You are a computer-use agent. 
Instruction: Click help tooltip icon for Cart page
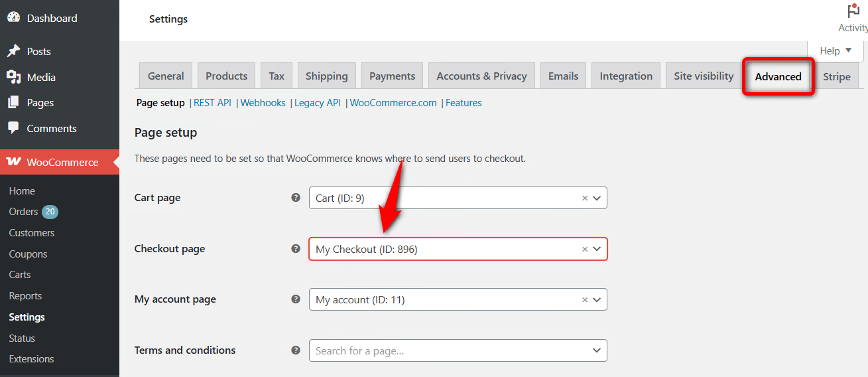tap(296, 198)
